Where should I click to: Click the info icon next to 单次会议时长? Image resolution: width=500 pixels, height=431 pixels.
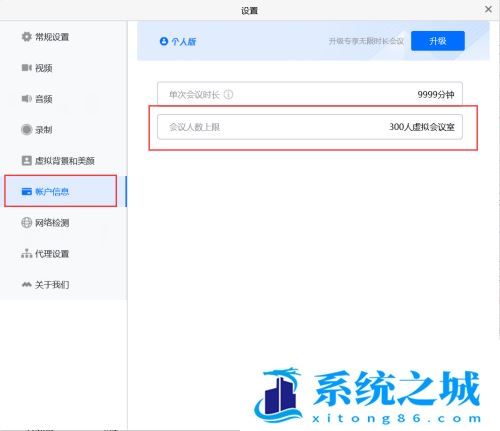pyautogui.click(x=228, y=95)
